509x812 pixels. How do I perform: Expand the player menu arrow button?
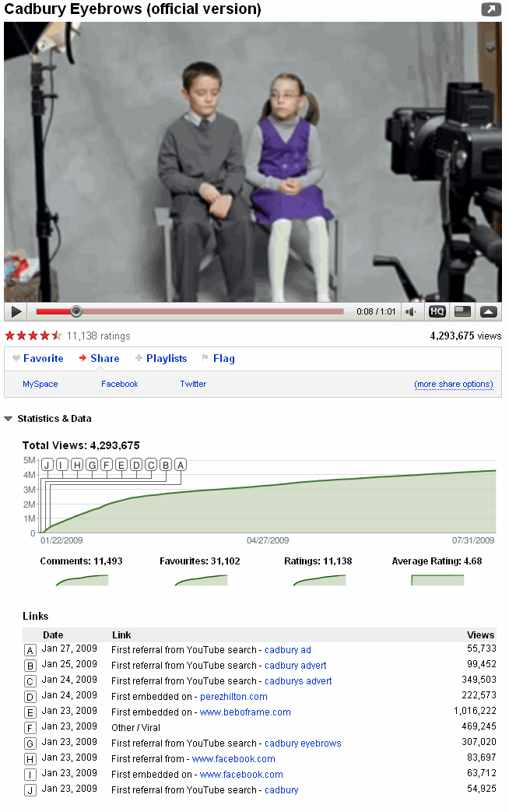click(488, 311)
